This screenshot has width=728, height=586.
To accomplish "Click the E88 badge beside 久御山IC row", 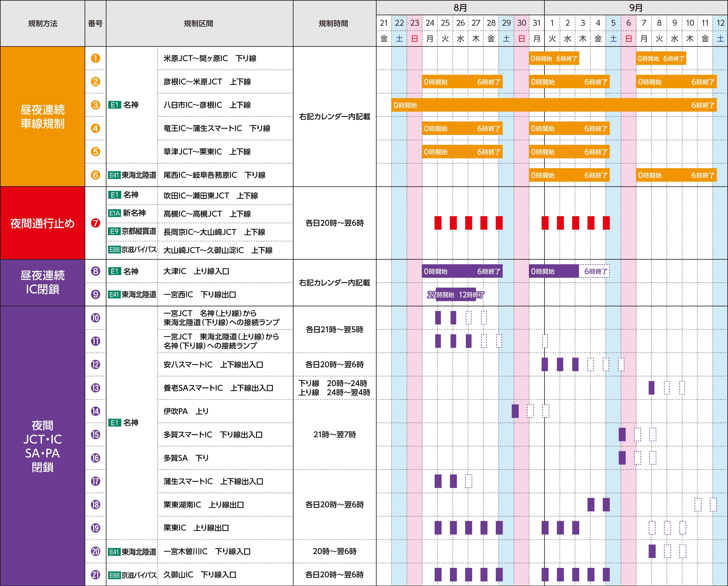I will click(x=115, y=575).
